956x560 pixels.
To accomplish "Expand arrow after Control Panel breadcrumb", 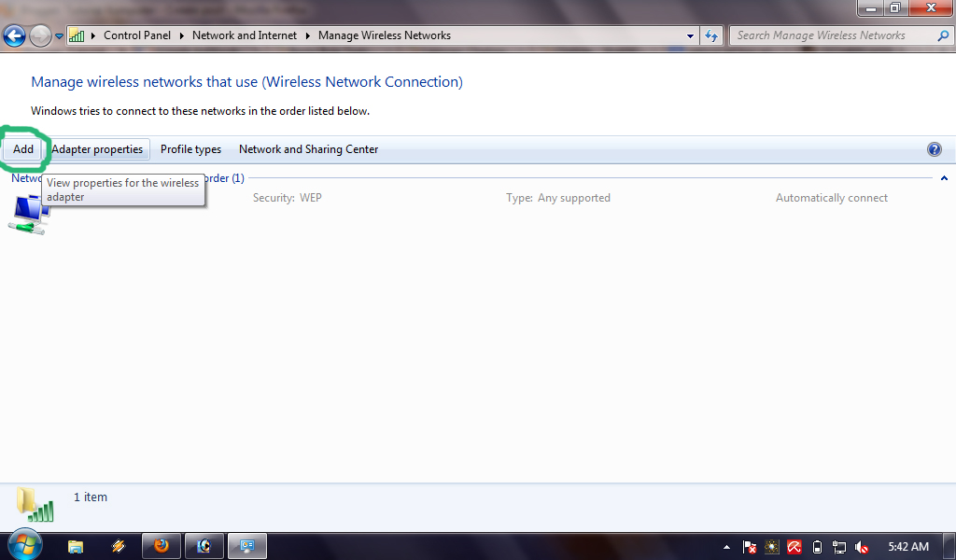I will pos(182,35).
